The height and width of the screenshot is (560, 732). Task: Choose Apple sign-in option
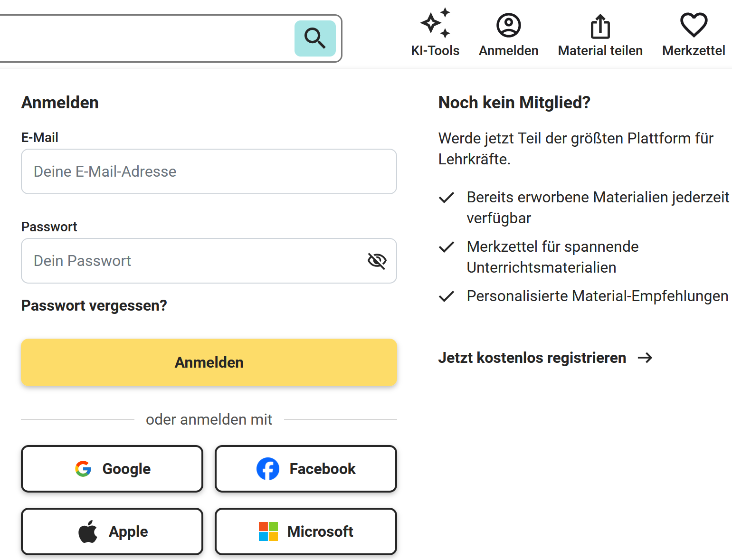coord(112,532)
